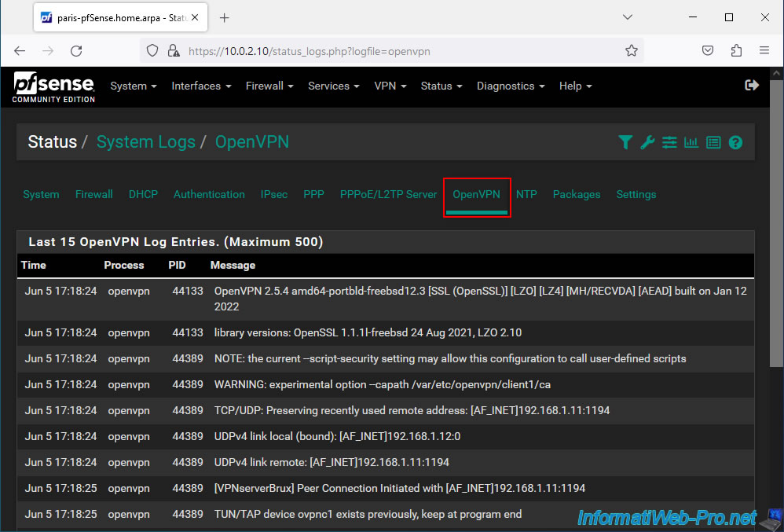Switch to the IPsec log tab
Screen dimensions: 784x532
pos(274,195)
